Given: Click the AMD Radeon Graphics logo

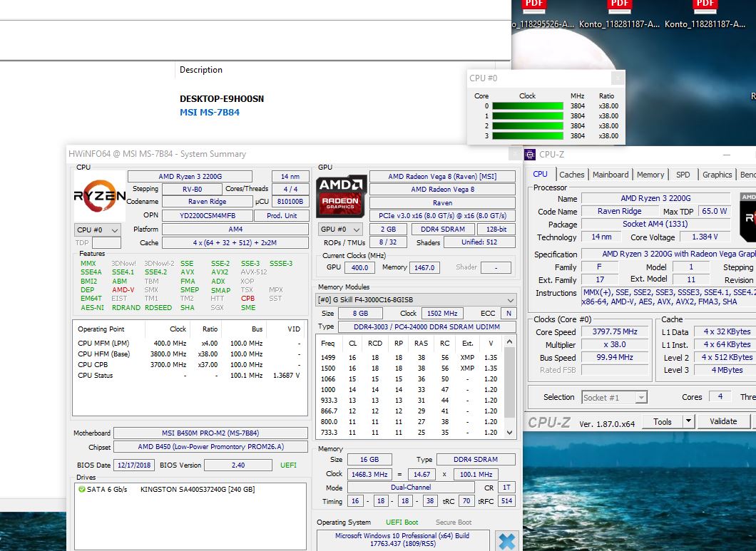Looking at the screenshot, I should click(x=342, y=196).
